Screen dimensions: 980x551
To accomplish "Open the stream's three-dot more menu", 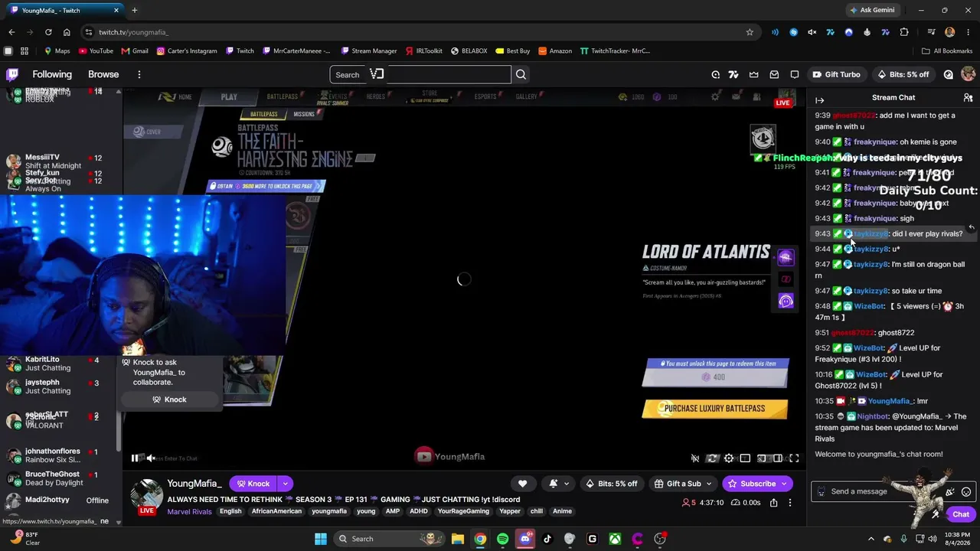I will click(x=790, y=503).
